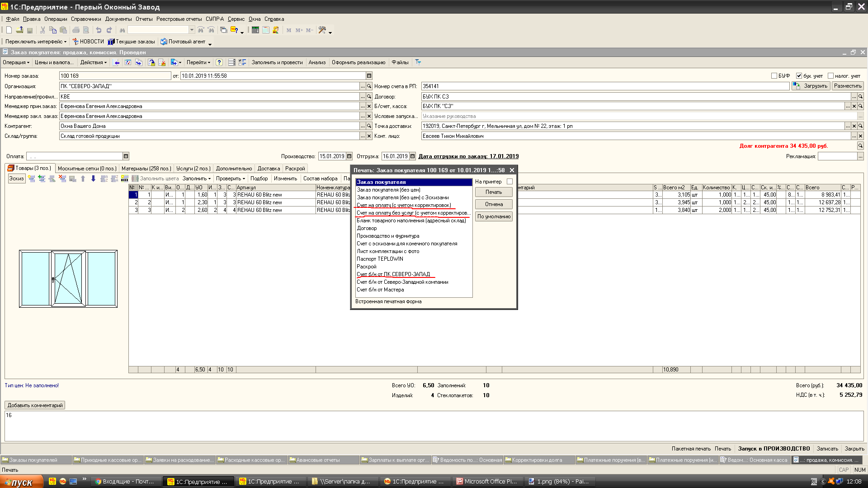Click the Загрузить icon button
Image resolution: width=868 pixels, height=488 pixels.
point(811,86)
